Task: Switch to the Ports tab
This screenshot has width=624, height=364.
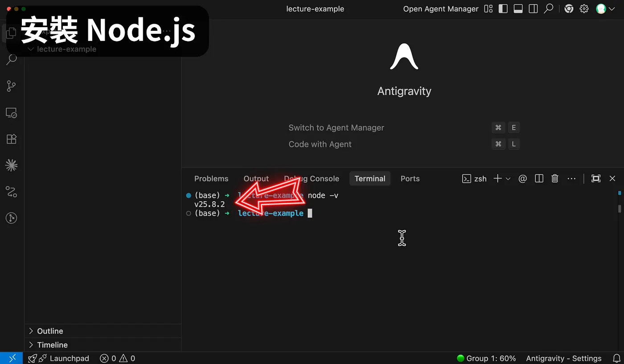Action: point(410,179)
